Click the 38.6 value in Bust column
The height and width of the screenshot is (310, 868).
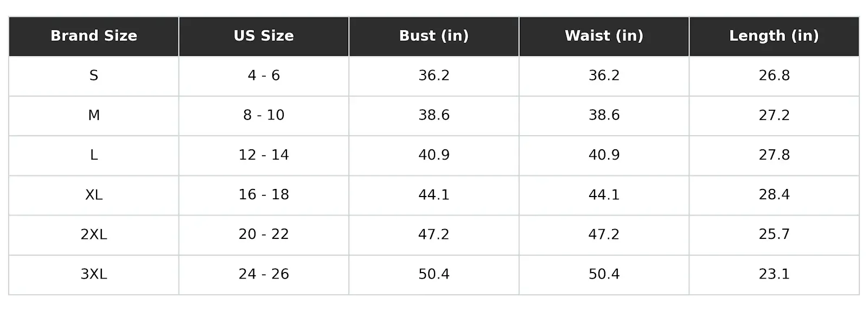pos(434,115)
